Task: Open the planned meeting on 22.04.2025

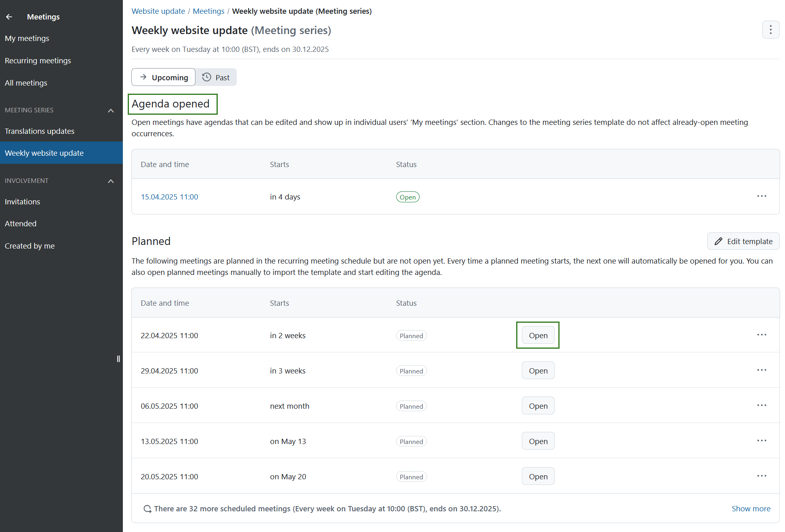Action: click(538, 335)
